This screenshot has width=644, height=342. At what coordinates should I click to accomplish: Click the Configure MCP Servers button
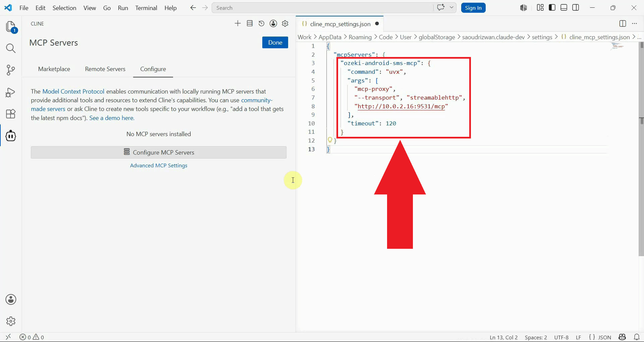(159, 152)
